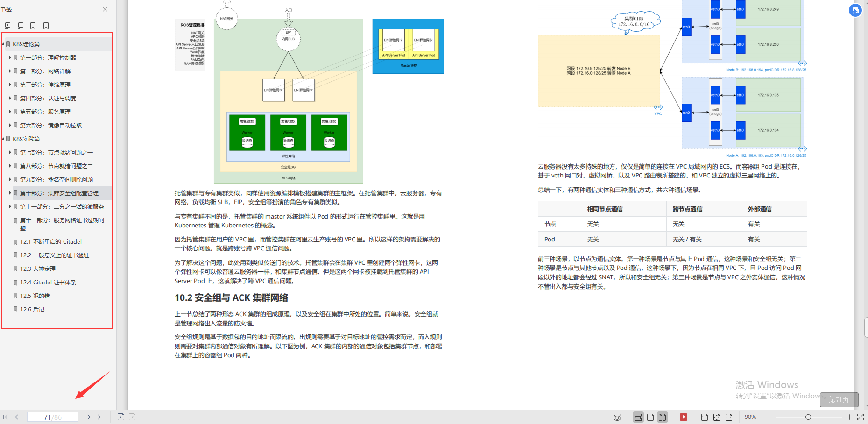Open bookmark K8S实践篇
868x424 pixels.
click(26, 139)
